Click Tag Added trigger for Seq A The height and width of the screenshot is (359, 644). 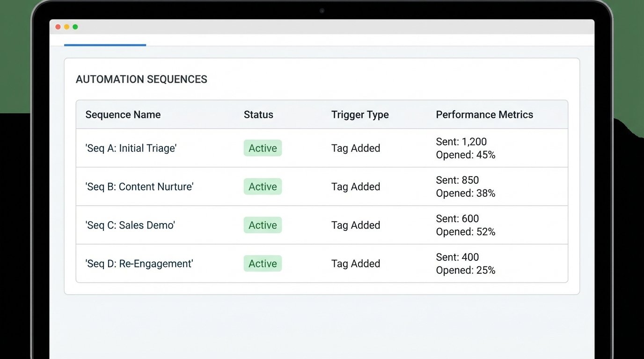(356, 148)
